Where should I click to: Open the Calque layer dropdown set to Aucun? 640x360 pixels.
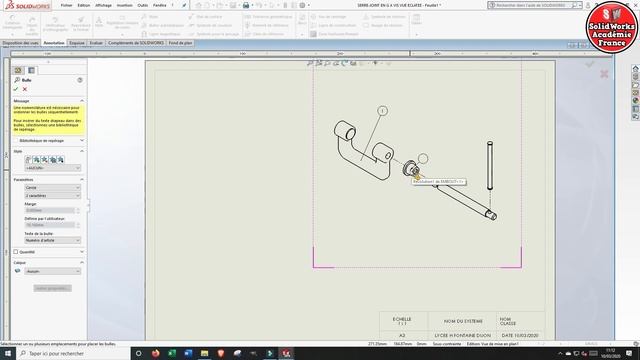(53, 271)
